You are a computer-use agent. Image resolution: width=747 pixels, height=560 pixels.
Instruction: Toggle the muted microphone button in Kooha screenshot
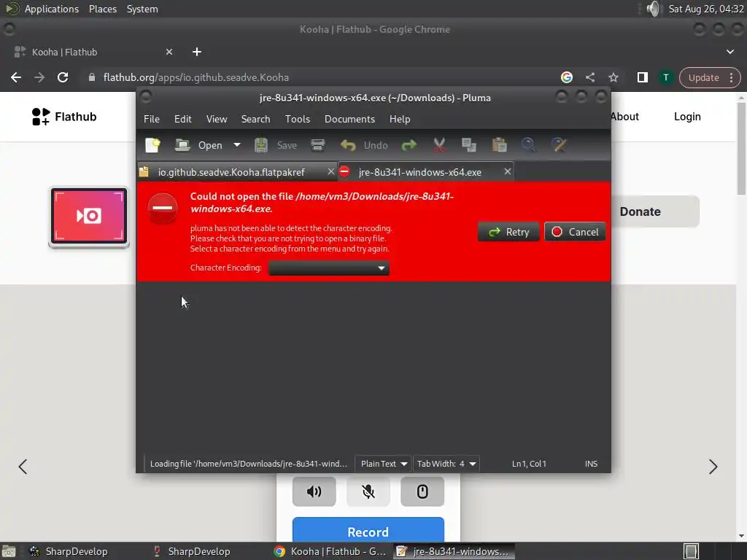[x=368, y=491]
